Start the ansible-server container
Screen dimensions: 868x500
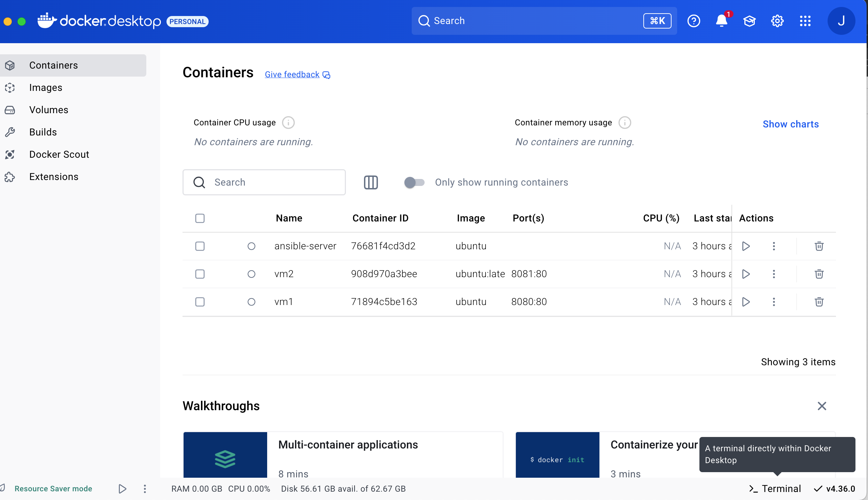746,246
